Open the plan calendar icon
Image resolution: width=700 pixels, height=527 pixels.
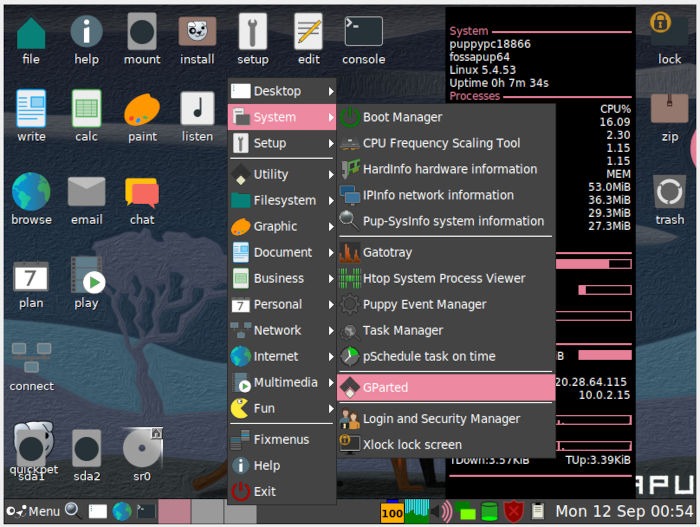pyautogui.click(x=31, y=276)
